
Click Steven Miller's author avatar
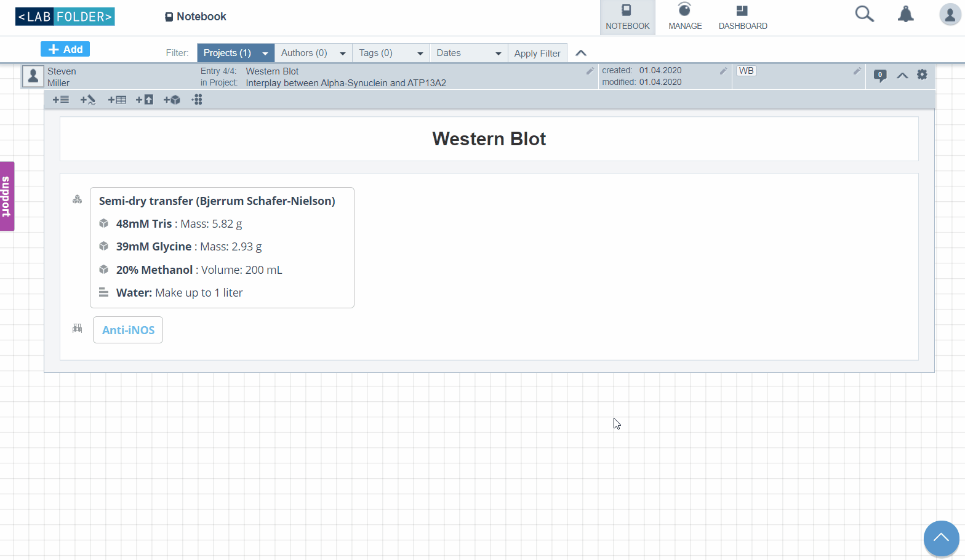tap(33, 76)
